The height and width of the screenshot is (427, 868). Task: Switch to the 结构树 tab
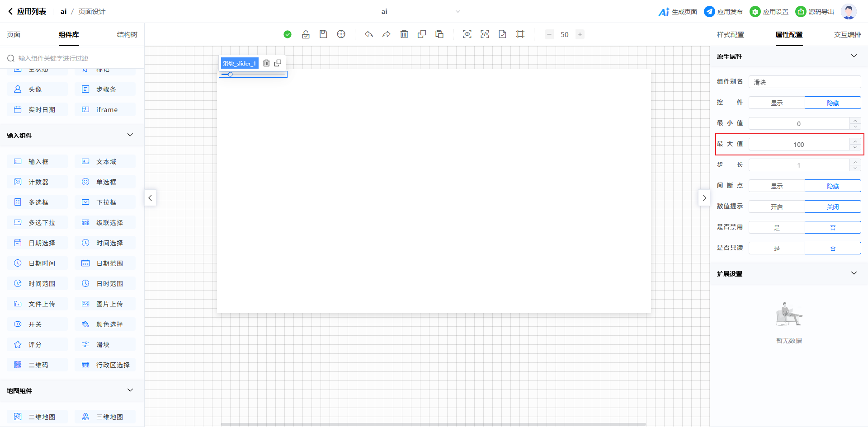tap(127, 35)
